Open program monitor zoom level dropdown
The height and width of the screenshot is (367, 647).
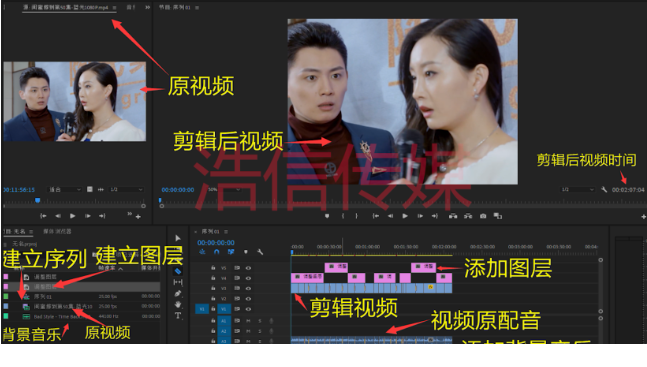click(224, 189)
